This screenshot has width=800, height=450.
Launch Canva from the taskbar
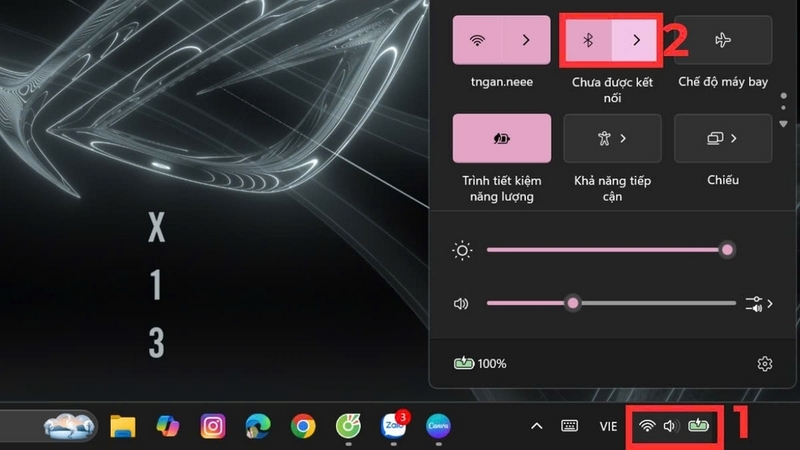[438, 426]
